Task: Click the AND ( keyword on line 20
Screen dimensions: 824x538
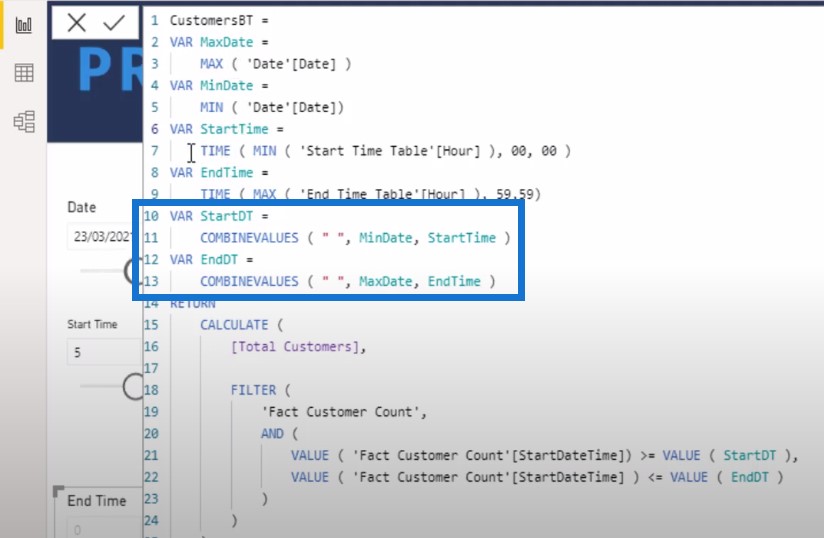Action: point(279,433)
